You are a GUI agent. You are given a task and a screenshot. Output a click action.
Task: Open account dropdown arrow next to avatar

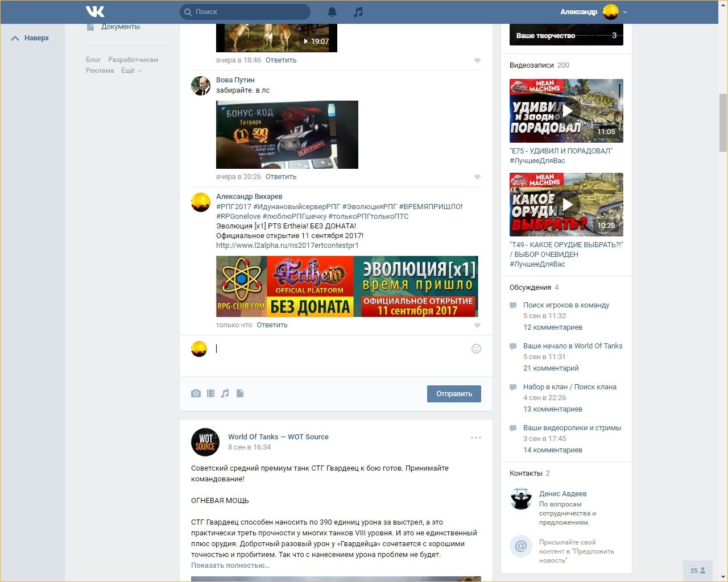(x=625, y=12)
